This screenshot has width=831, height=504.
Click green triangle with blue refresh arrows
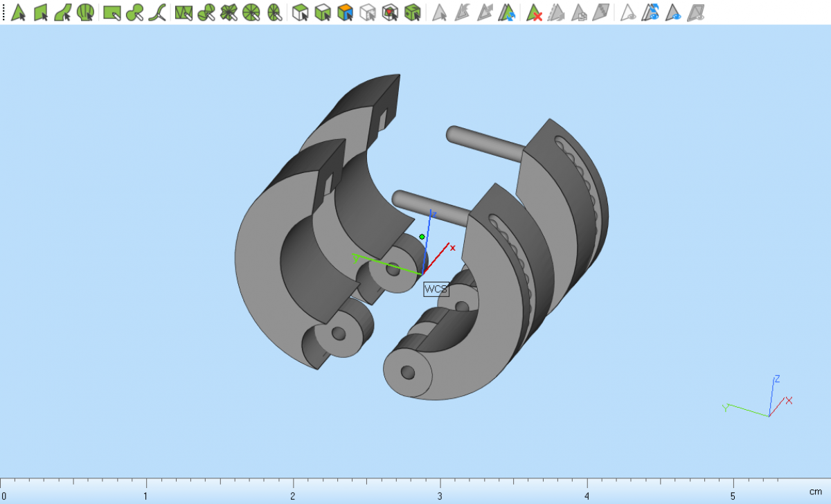pyautogui.click(x=508, y=12)
